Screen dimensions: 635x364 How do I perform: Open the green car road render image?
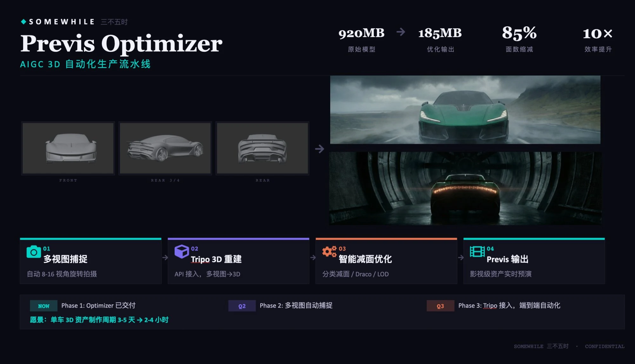click(x=465, y=110)
